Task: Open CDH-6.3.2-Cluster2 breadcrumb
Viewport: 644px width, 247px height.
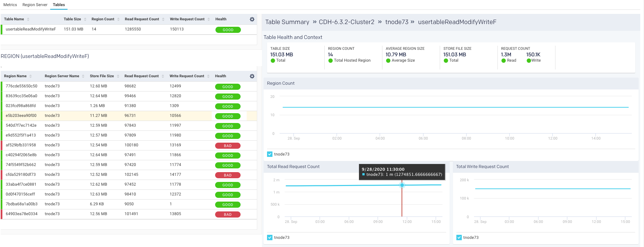Action: pyautogui.click(x=346, y=22)
